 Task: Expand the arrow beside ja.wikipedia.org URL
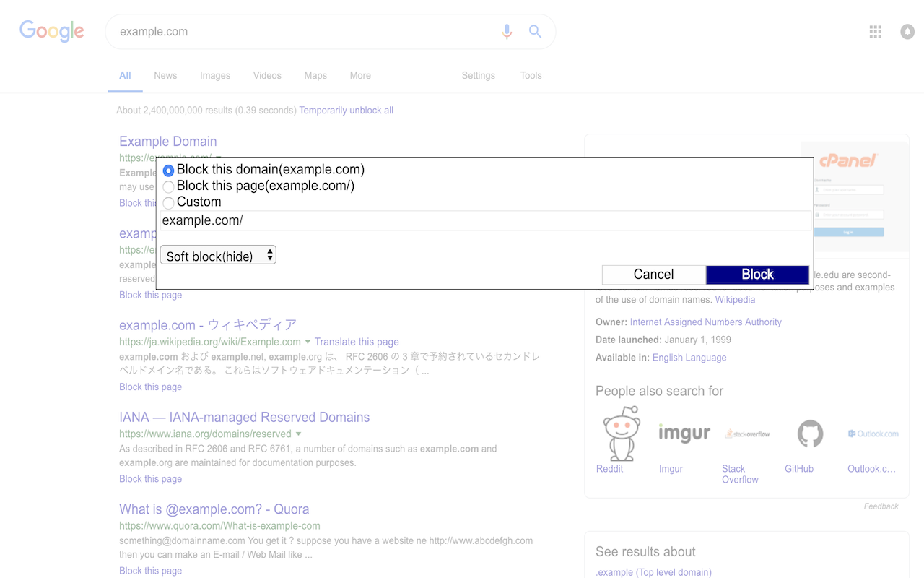click(308, 342)
